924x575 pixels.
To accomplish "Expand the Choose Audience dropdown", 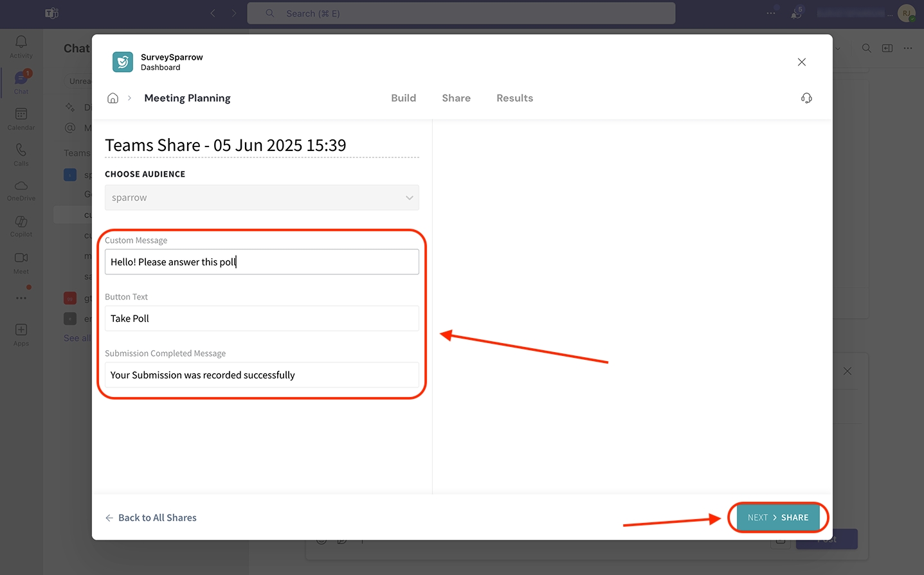I will pos(262,198).
